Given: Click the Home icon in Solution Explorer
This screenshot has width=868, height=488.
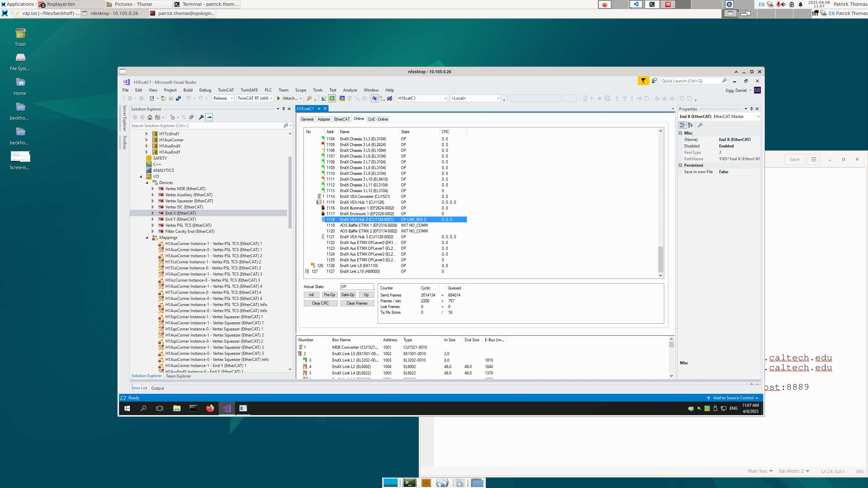Looking at the screenshot, I should pos(150,117).
